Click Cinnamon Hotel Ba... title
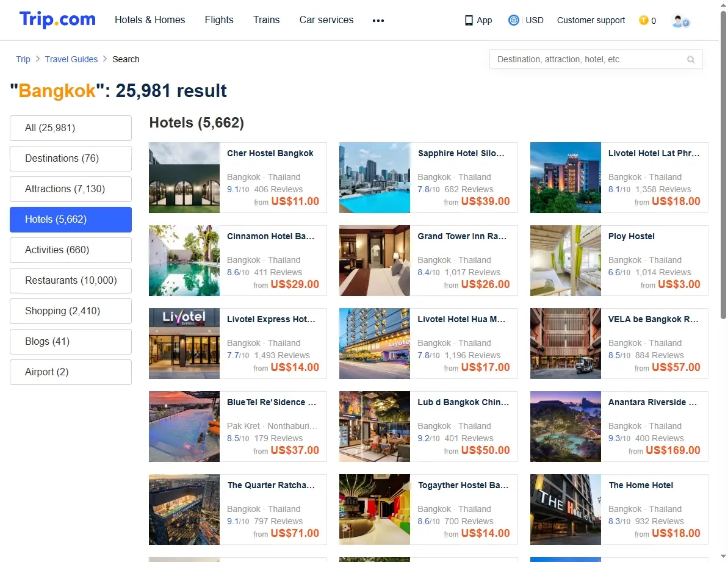 click(x=271, y=237)
